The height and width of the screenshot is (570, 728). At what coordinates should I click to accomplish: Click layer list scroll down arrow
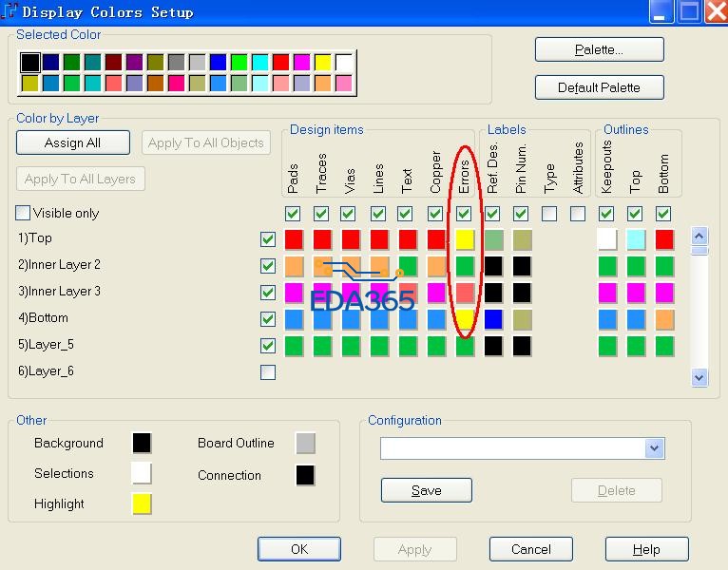coord(699,377)
